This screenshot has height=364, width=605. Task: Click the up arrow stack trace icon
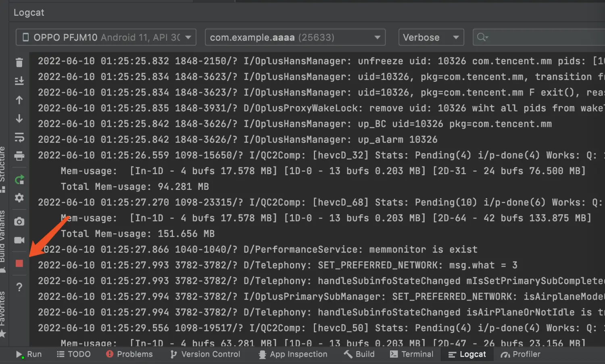19,100
